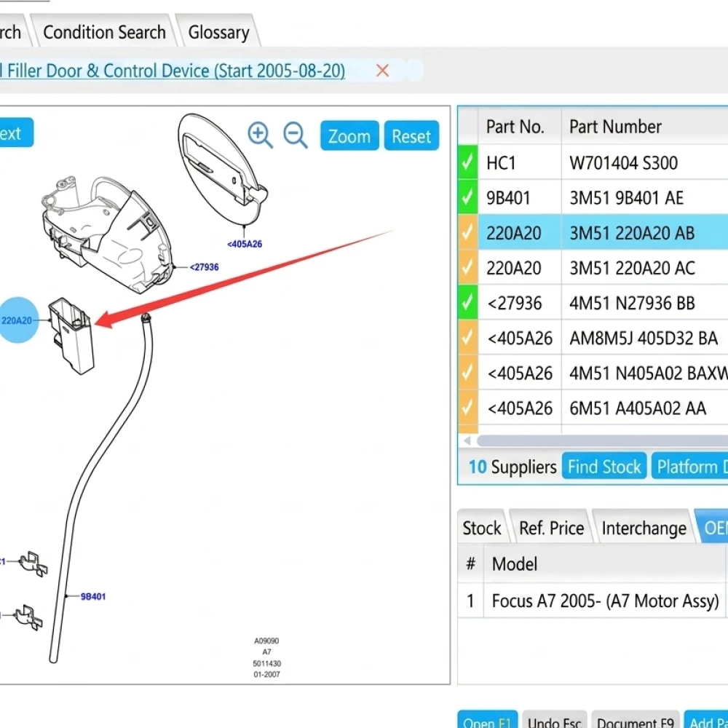728x728 pixels.
Task: Toggle the green check for 9B401 row
Action: [x=467, y=197]
